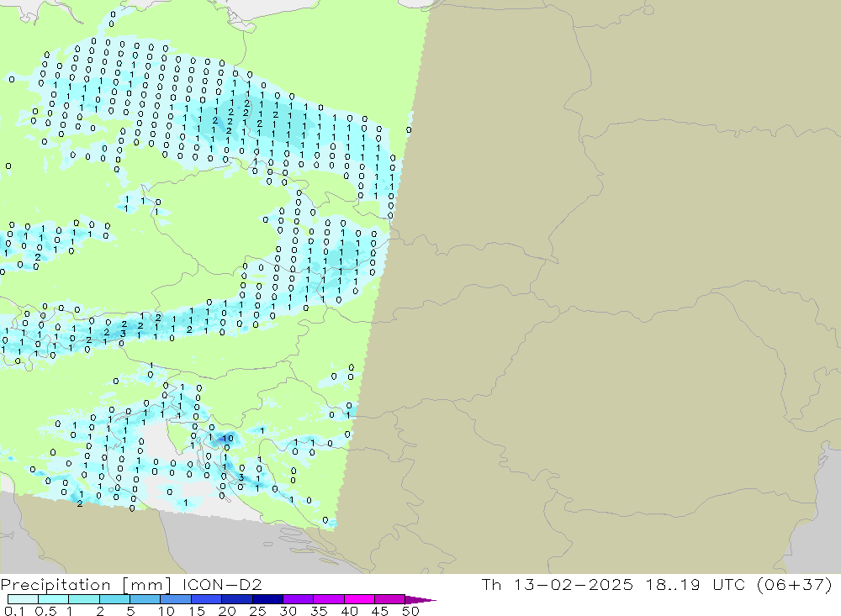Image resolution: width=841 pixels, height=616 pixels.
Task: Click the '25' legend scale label
Action: click(257, 611)
